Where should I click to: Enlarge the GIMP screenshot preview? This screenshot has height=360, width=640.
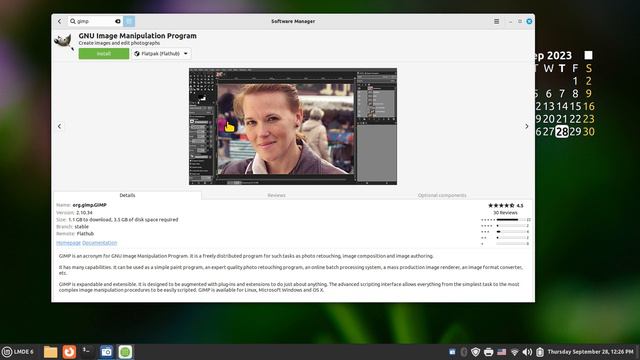(293, 127)
